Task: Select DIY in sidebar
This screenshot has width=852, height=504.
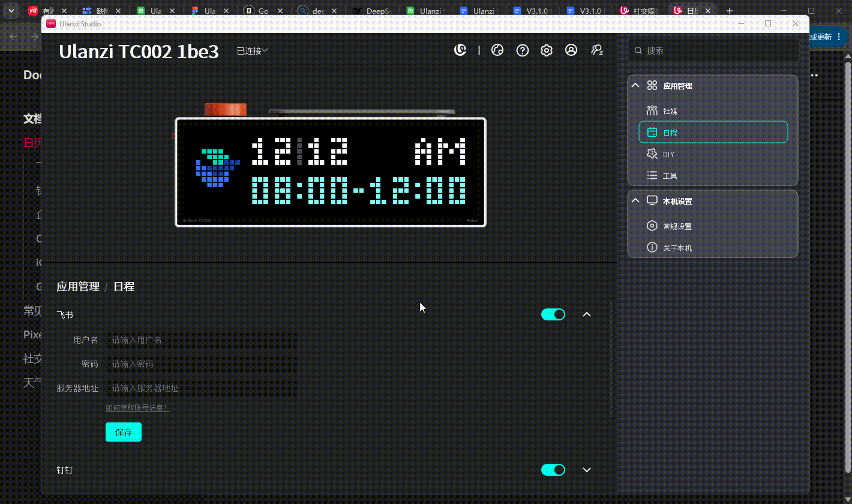Action: click(x=713, y=154)
